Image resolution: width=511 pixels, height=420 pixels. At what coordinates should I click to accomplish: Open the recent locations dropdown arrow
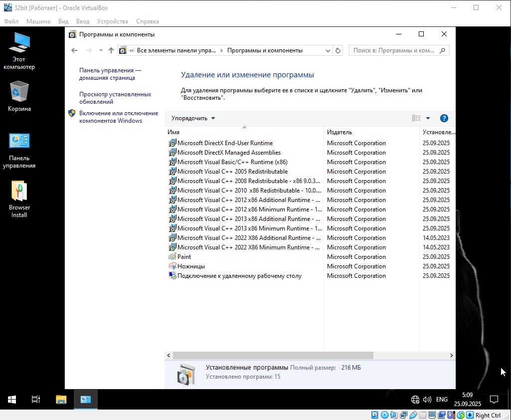pos(101,50)
